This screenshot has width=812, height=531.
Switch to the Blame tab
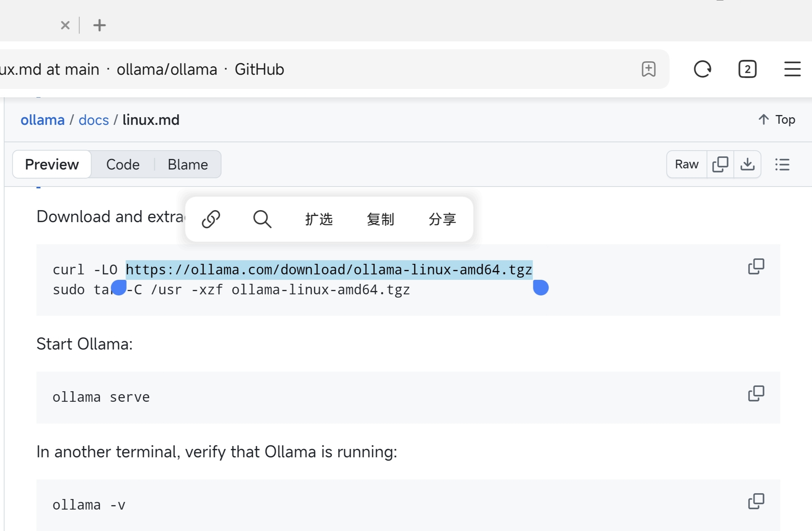[x=188, y=164]
